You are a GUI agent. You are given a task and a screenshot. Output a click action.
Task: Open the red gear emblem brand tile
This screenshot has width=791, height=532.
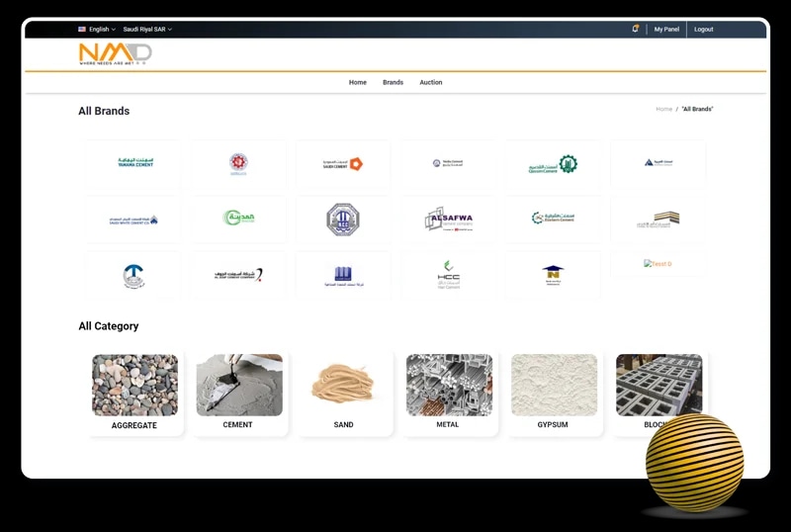(238, 163)
